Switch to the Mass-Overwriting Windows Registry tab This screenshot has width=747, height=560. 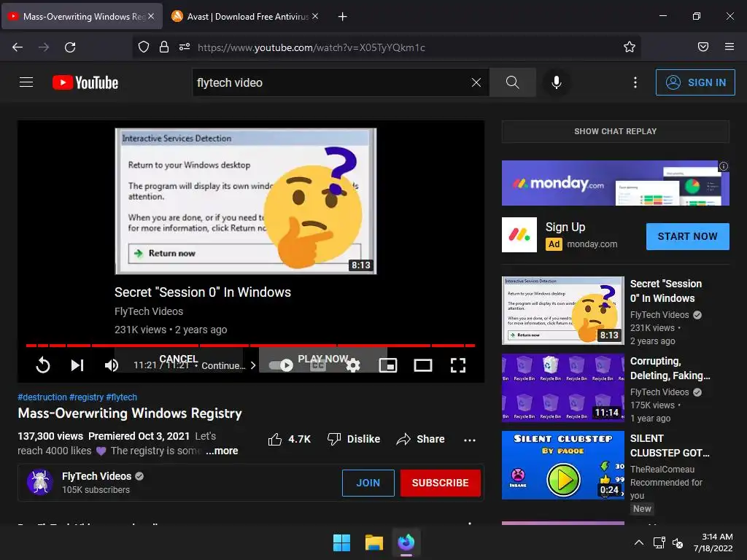tap(82, 16)
